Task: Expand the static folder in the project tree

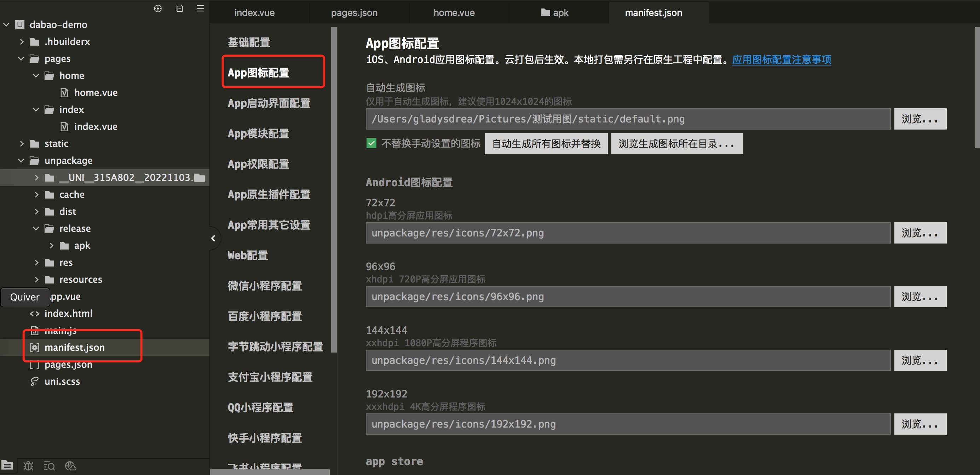Action: [22, 143]
